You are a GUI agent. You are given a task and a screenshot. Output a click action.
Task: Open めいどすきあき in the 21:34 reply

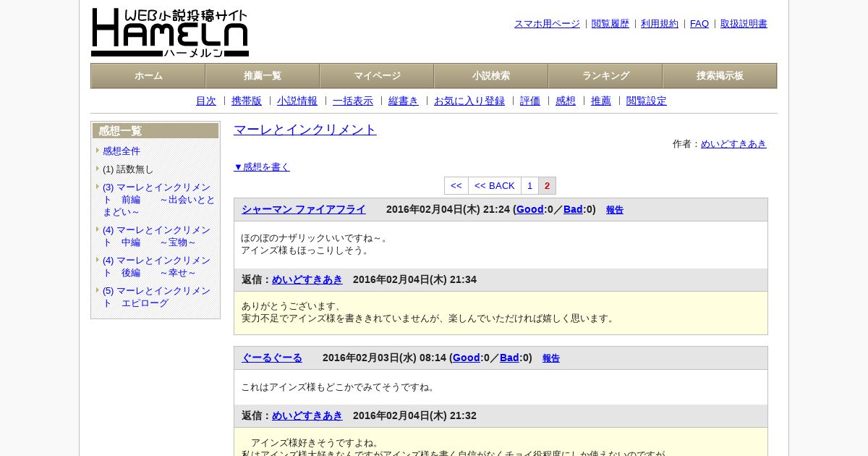coord(307,280)
